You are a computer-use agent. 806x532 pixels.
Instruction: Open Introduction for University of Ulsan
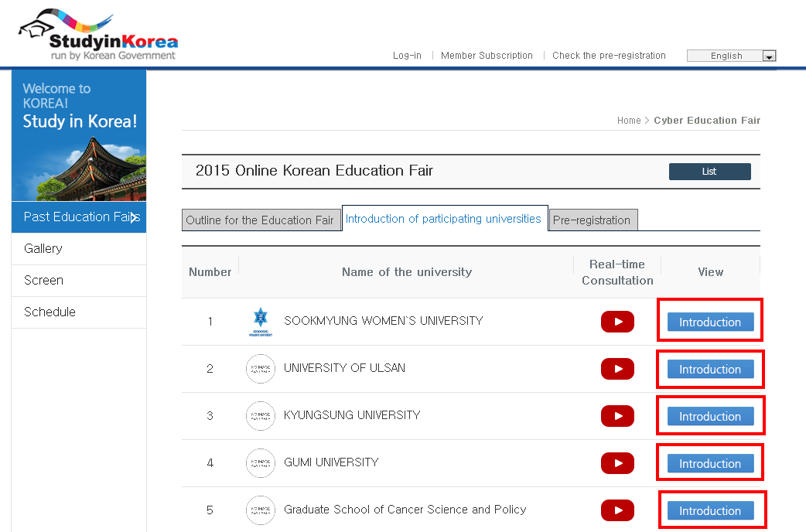click(x=710, y=369)
